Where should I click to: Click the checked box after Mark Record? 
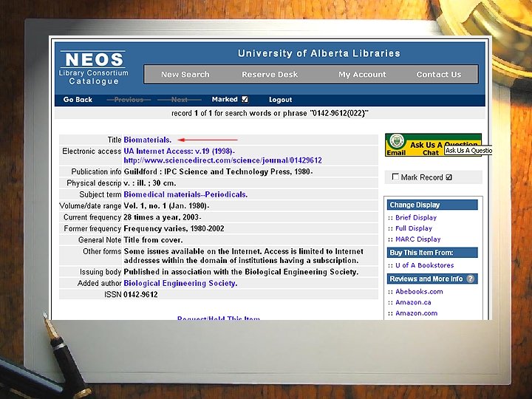(449, 177)
